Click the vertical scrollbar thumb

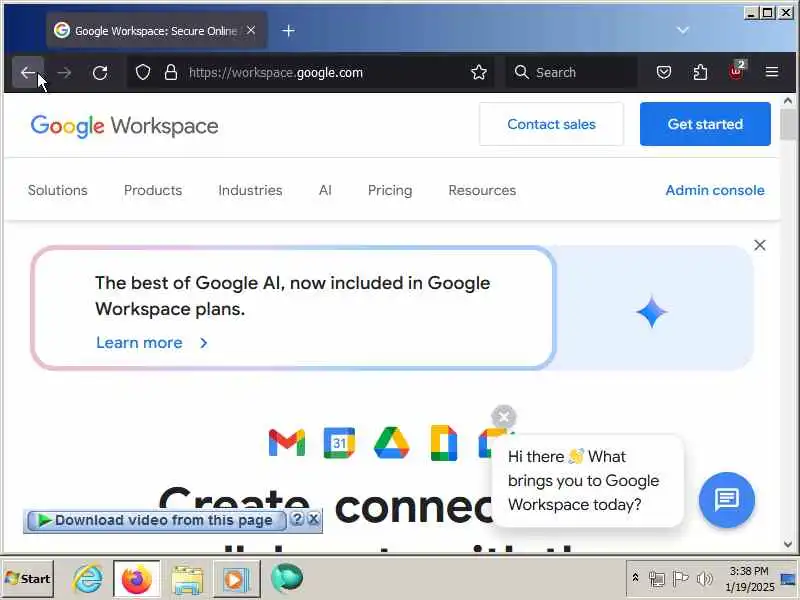pyautogui.click(x=788, y=124)
